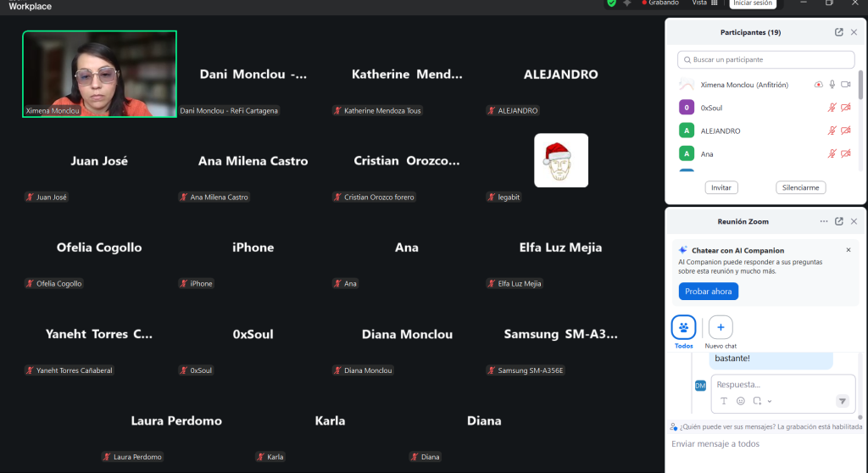Pop out the Reunión Zoom chat panel

tap(838, 221)
